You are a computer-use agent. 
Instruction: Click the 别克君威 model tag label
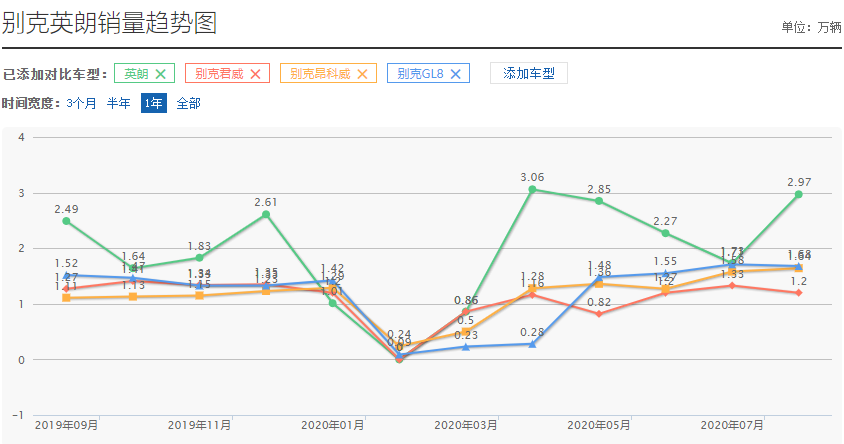pos(219,74)
